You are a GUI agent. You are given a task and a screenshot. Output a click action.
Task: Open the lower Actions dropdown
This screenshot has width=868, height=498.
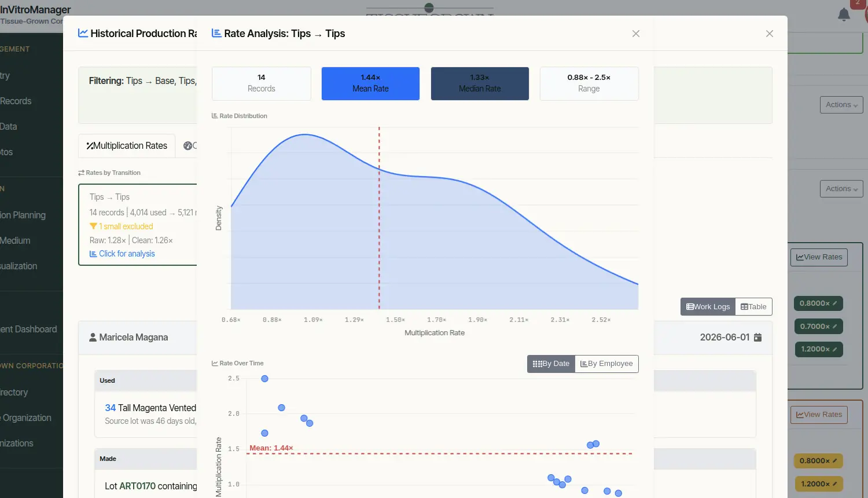[x=841, y=189]
